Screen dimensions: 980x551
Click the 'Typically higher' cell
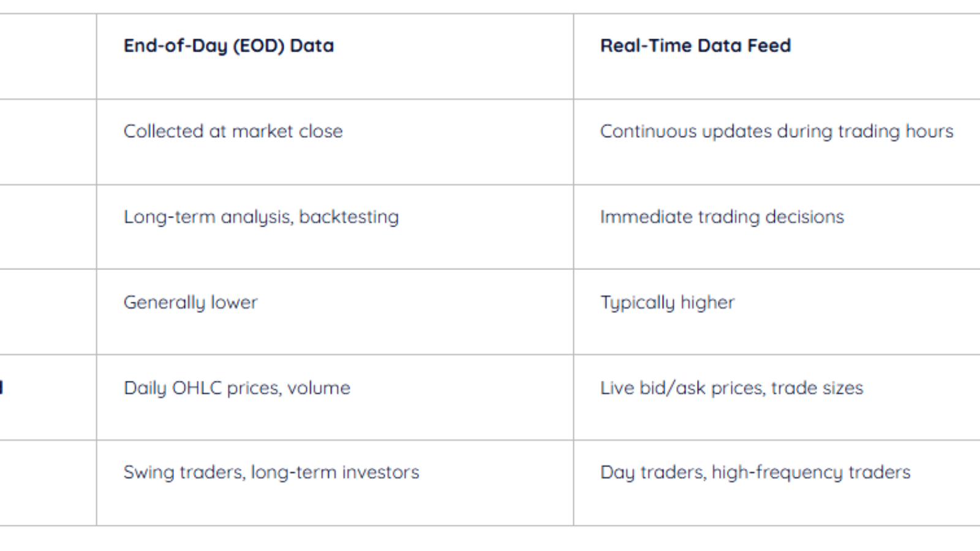pos(667,302)
